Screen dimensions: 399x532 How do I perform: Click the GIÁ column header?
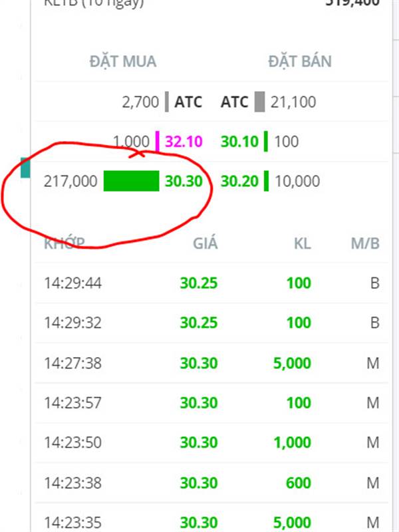point(205,243)
